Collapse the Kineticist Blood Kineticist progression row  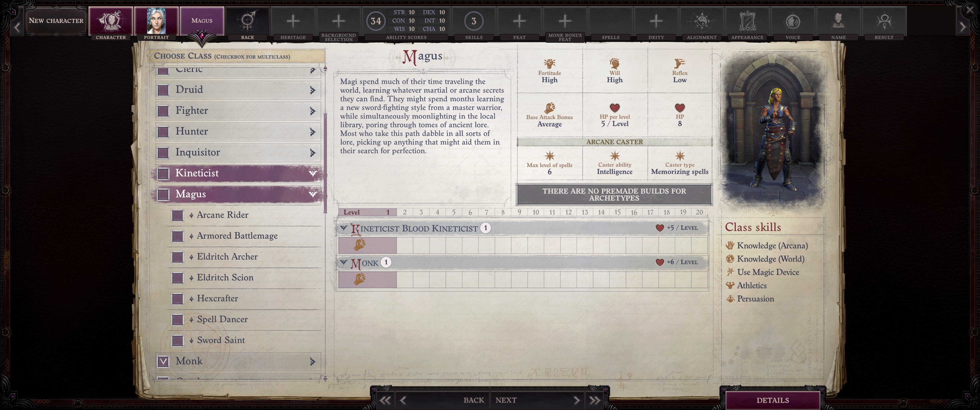point(344,228)
